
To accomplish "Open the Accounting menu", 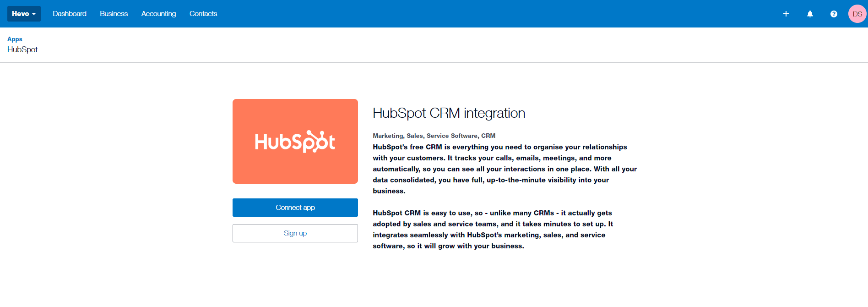I will tap(158, 14).
